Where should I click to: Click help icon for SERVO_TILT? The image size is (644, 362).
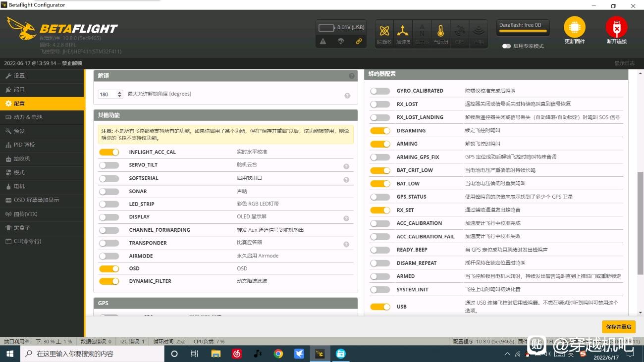[346, 166]
